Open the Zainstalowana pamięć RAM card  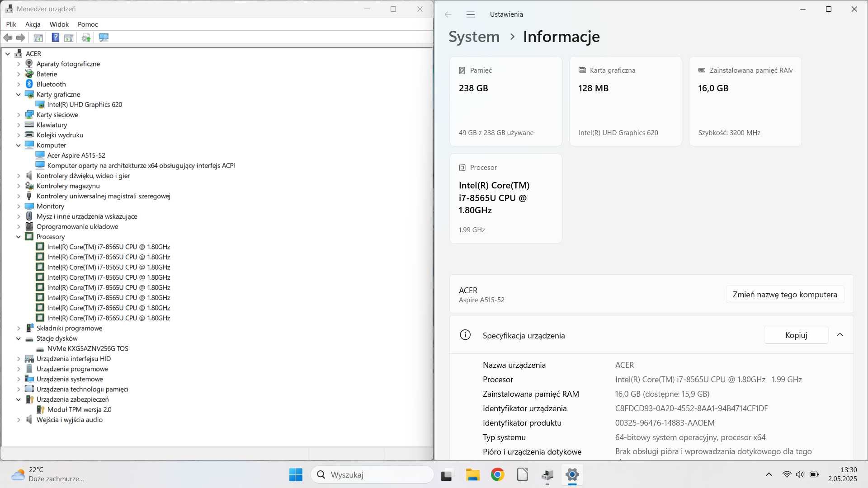[745, 101]
